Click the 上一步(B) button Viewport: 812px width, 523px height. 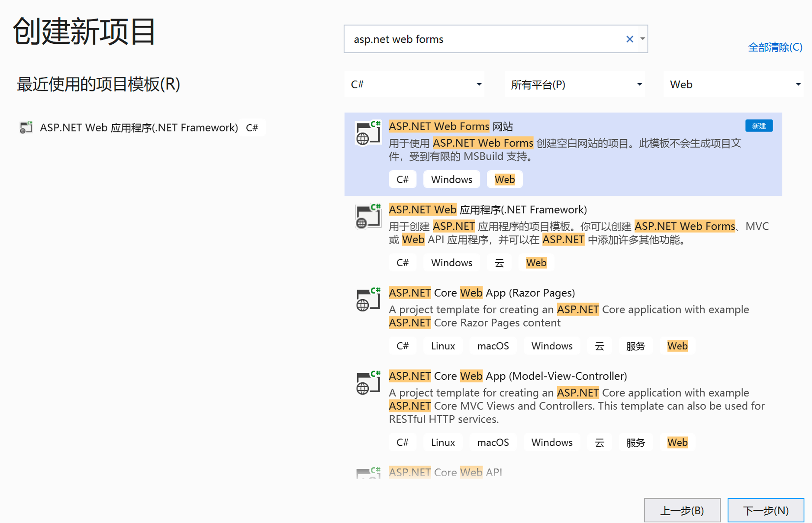pyautogui.click(x=682, y=510)
